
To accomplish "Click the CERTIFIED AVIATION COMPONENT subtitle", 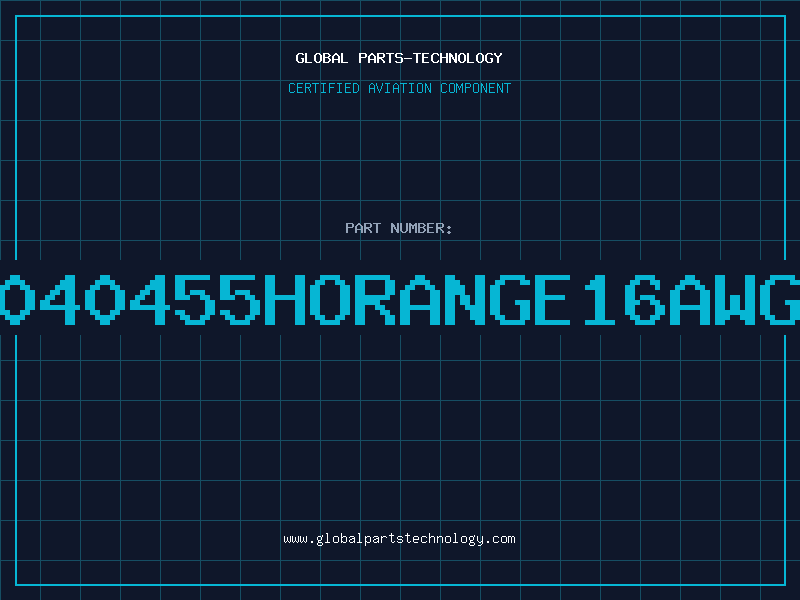I will click(x=399, y=88).
